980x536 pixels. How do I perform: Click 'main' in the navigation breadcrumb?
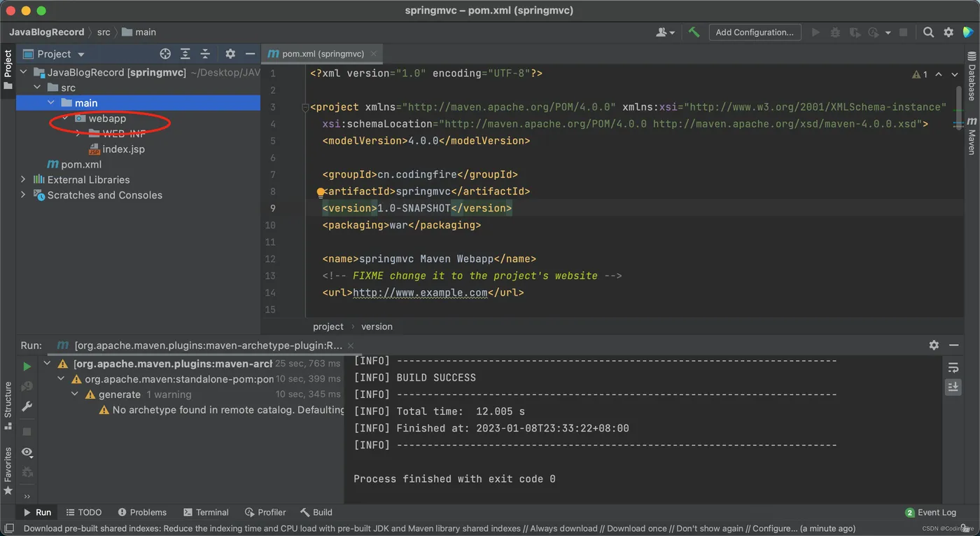[x=146, y=32]
